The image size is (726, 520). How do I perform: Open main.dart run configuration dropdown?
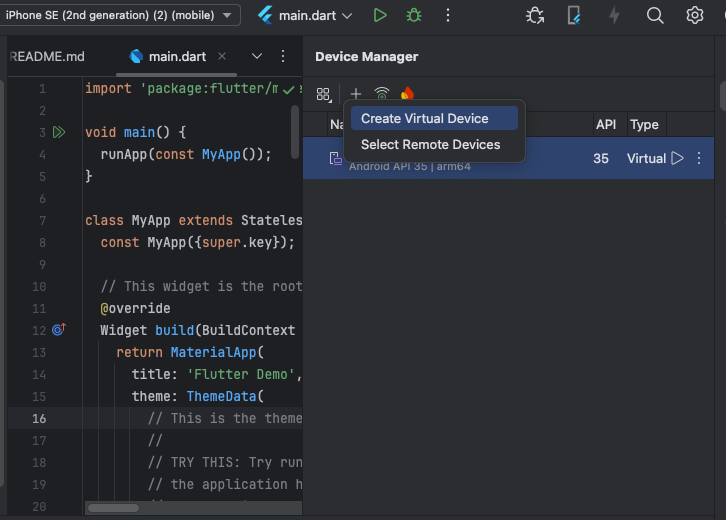(x=305, y=15)
